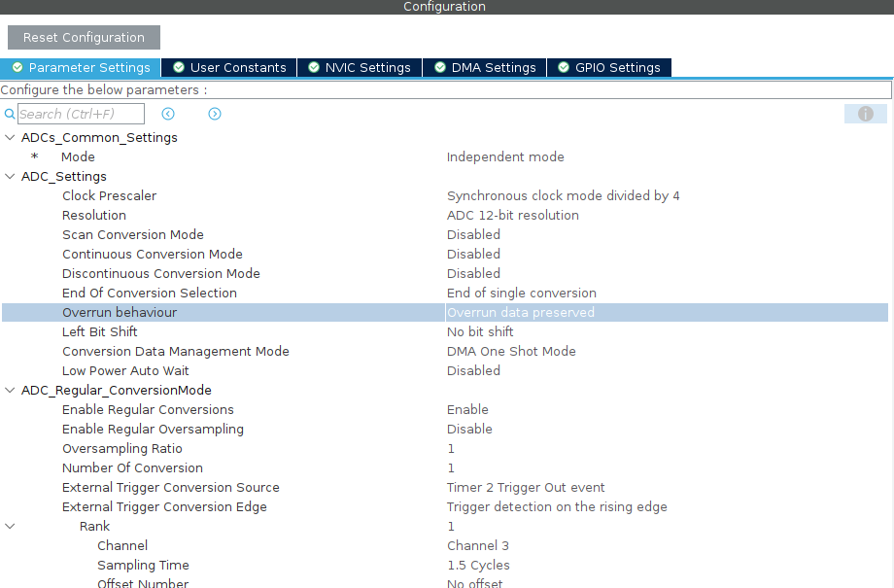Click the information icon button
Viewport: 894px width, 588px height.
pyautogui.click(x=866, y=114)
